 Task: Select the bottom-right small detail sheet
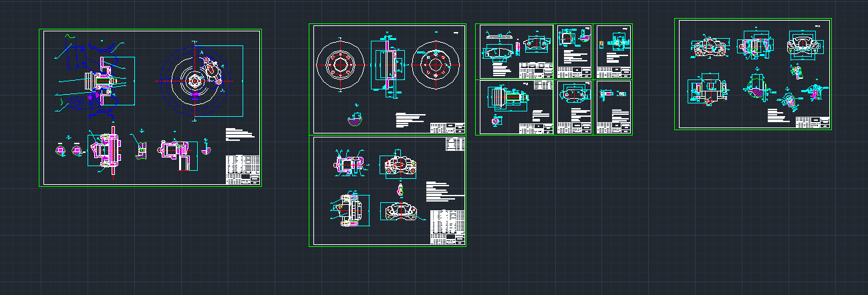tap(613, 107)
